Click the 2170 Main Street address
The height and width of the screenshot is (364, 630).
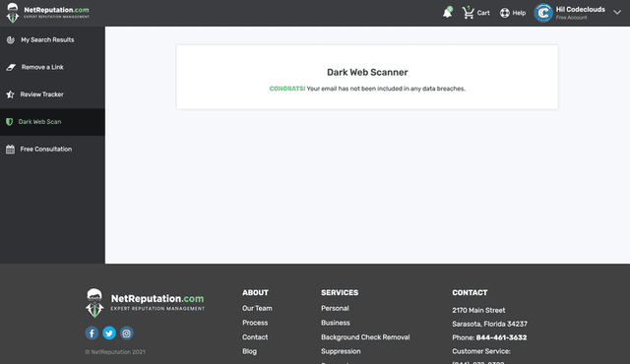pyautogui.click(x=478, y=310)
